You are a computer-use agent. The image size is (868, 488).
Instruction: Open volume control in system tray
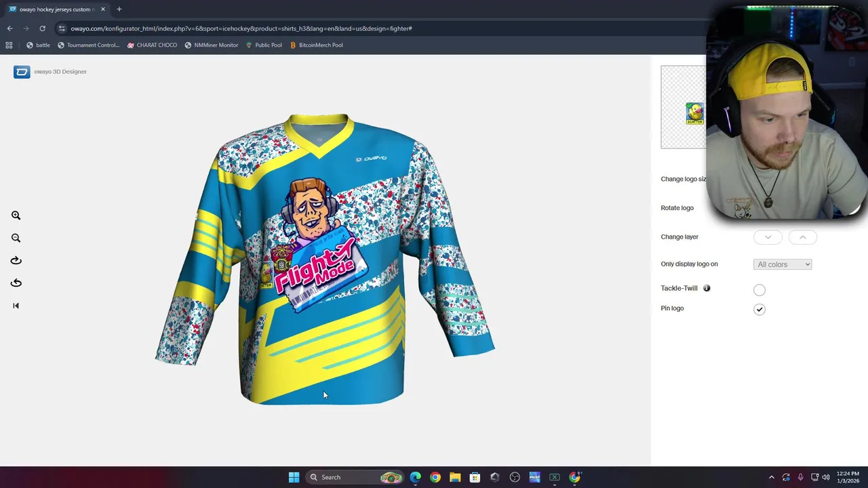click(826, 477)
